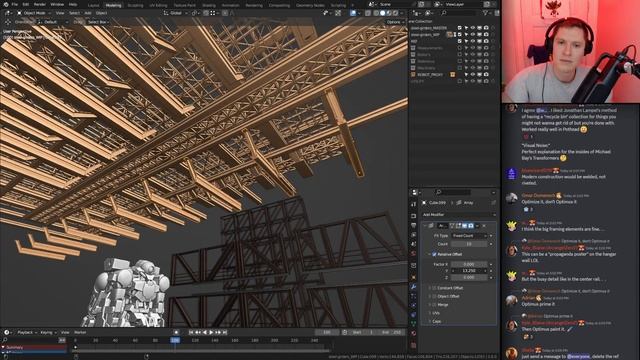Viewport: 640px width, 360px height.
Task: Open the Render menu
Action: 40,4
